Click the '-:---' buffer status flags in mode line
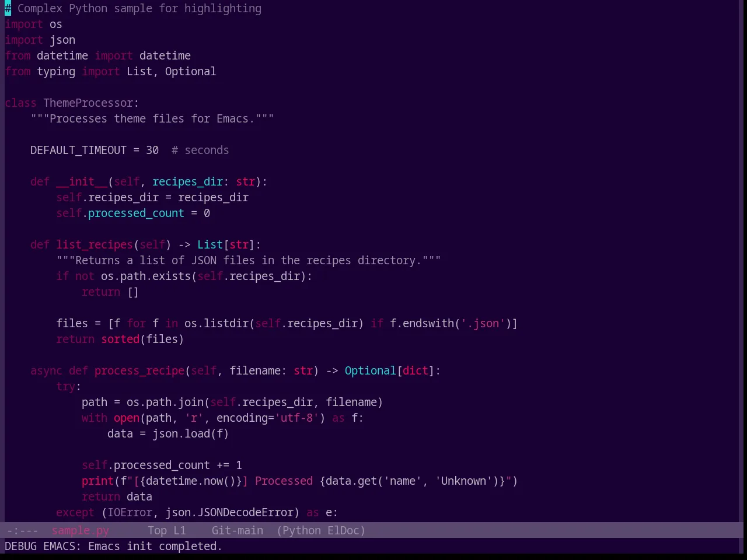Screen dimensions: 747x560 coord(22,530)
